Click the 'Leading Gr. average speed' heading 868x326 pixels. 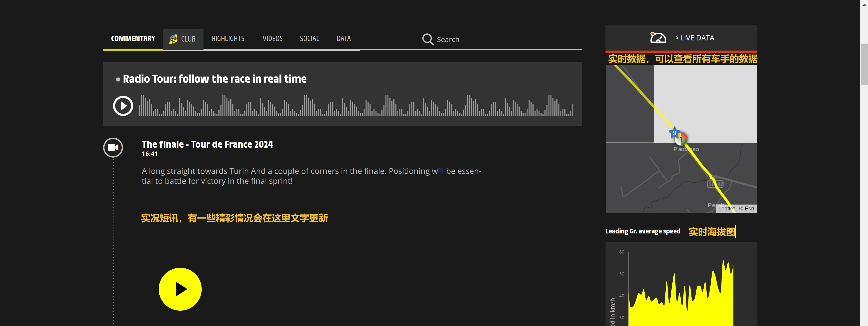click(x=643, y=231)
